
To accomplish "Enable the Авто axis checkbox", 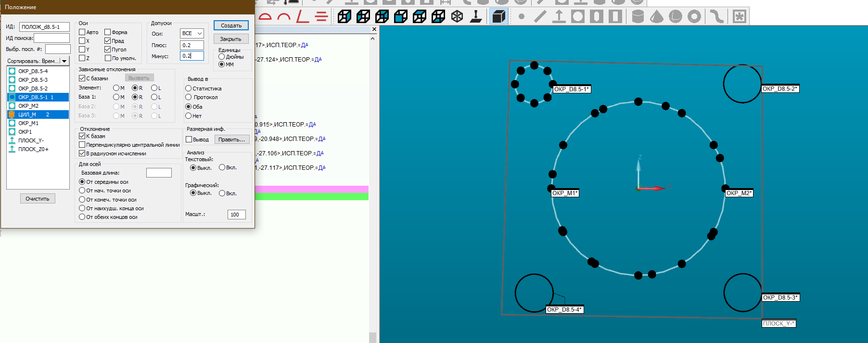I will pyautogui.click(x=82, y=32).
